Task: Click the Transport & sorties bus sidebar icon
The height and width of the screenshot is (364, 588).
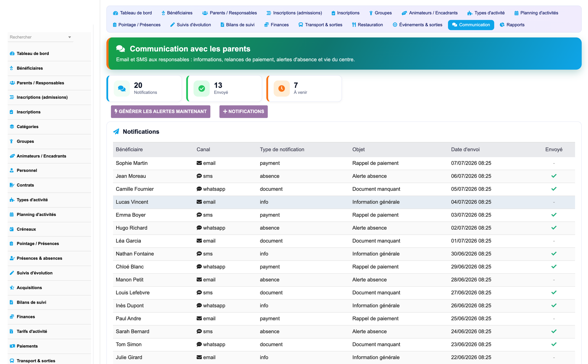Action: [12, 361]
